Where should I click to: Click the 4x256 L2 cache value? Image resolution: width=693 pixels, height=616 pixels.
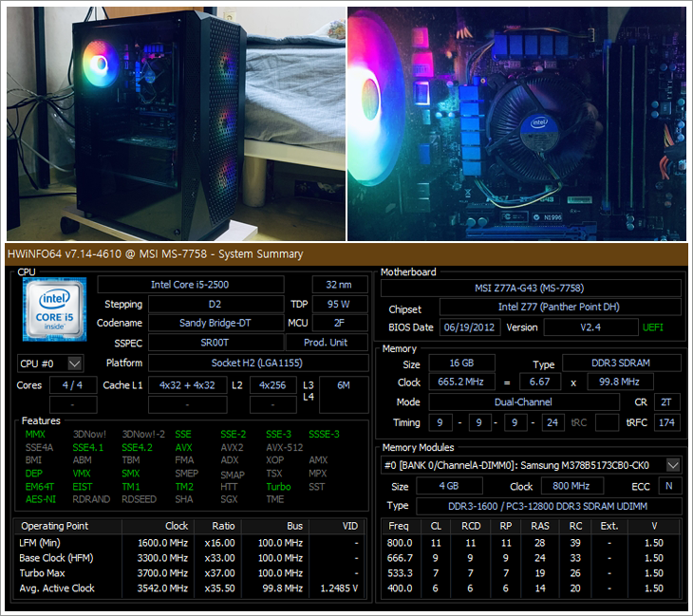pyautogui.click(x=272, y=385)
